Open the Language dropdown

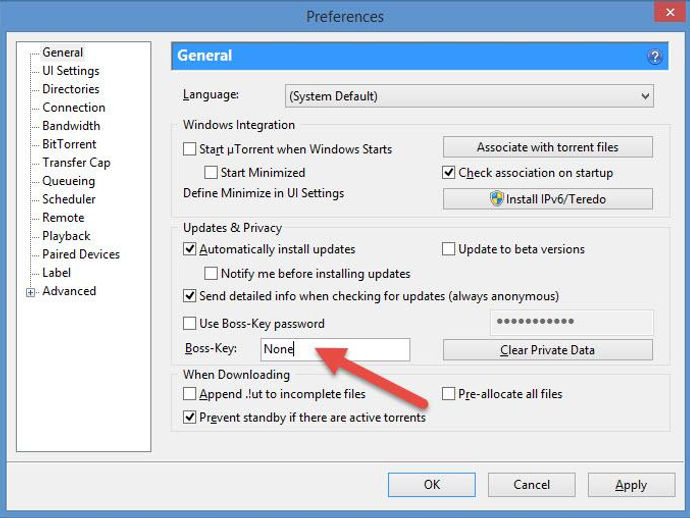[x=469, y=96]
